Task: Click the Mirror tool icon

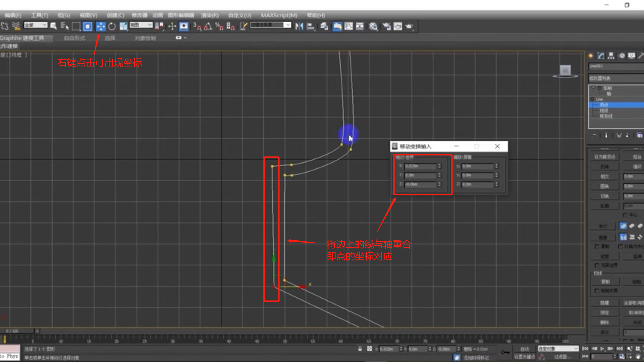Action: tap(299, 26)
